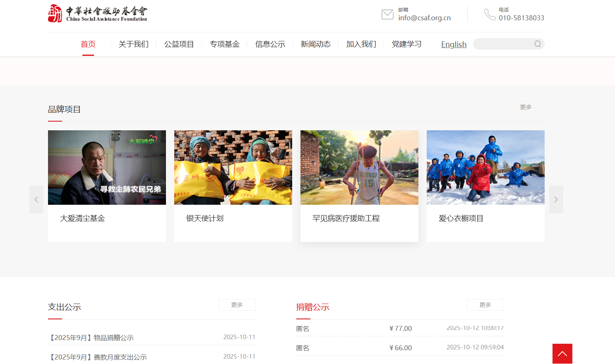The image size is (615, 364).
Task: Click the 罕见病医疗援助工程 title
Action: point(346,218)
